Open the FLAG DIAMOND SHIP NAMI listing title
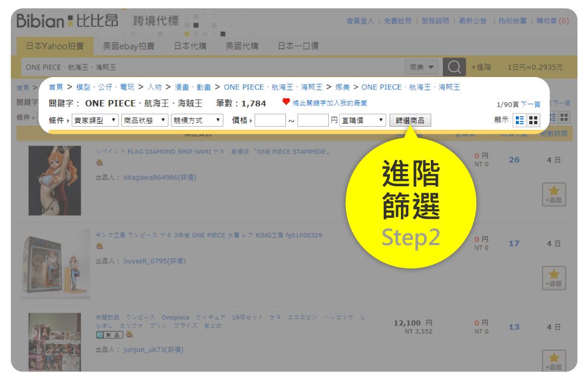The width and height of the screenshot is (588, 380). tap(213, 151)
